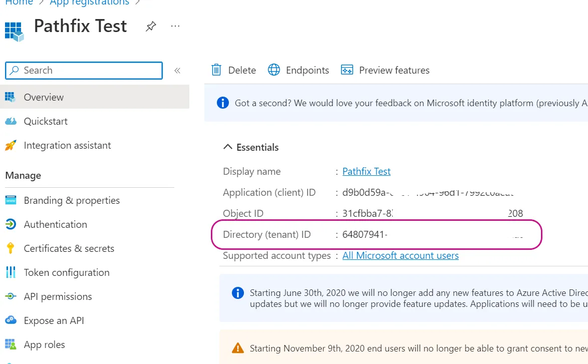Click the Delete button label
Screen dimensions: 588x364
(x=242, y=70)
